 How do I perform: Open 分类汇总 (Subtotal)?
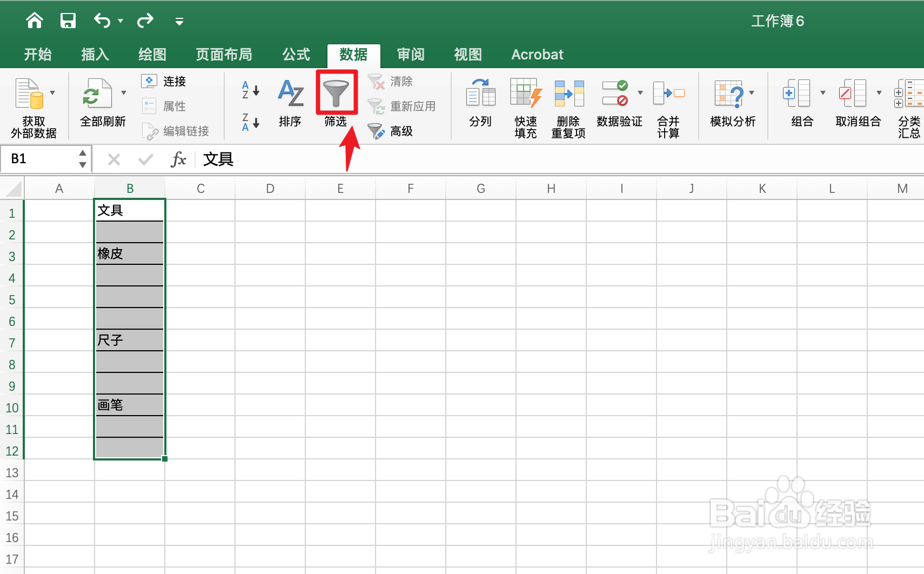point(910,105)
